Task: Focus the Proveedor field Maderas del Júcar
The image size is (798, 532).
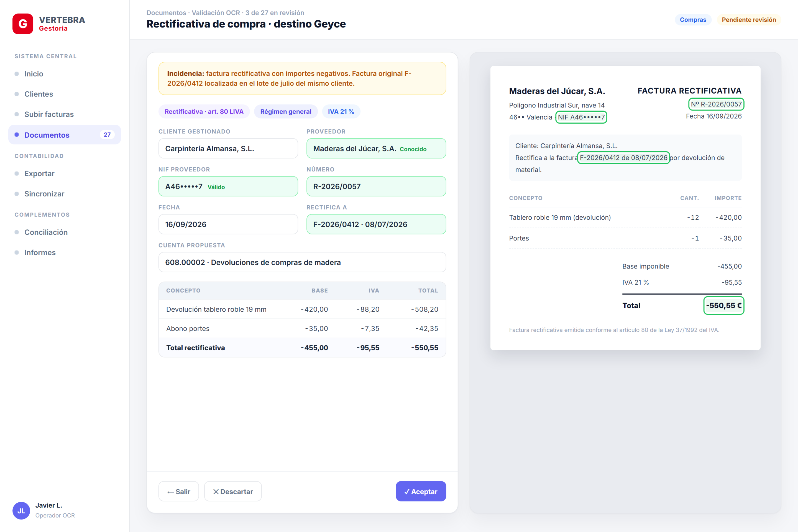Action: [376, 149]
